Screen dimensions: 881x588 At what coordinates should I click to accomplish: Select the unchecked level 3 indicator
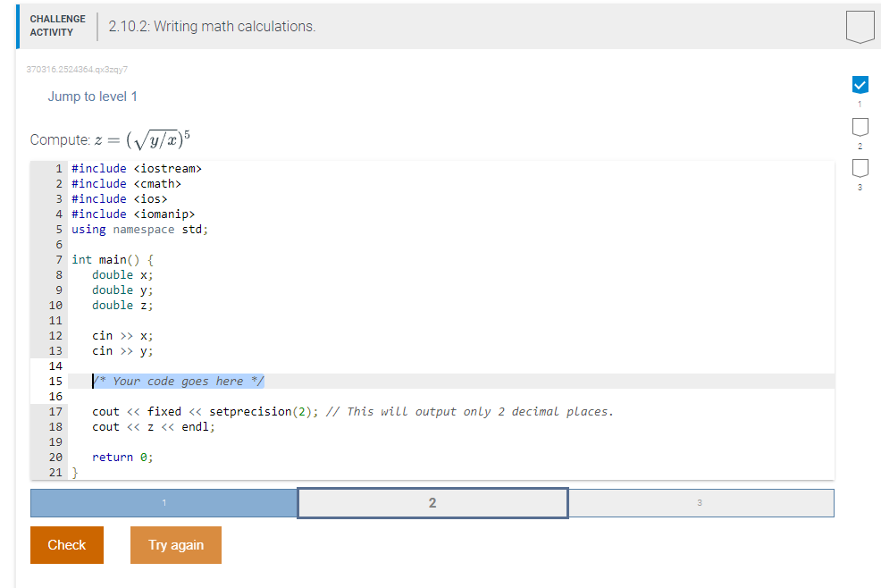click(x=860, y=168)
